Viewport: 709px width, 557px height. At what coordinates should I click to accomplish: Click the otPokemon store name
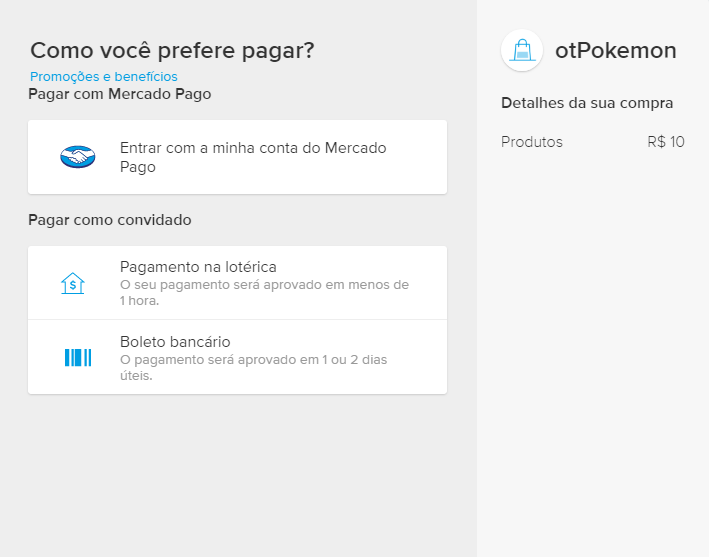tap(615, 50)
